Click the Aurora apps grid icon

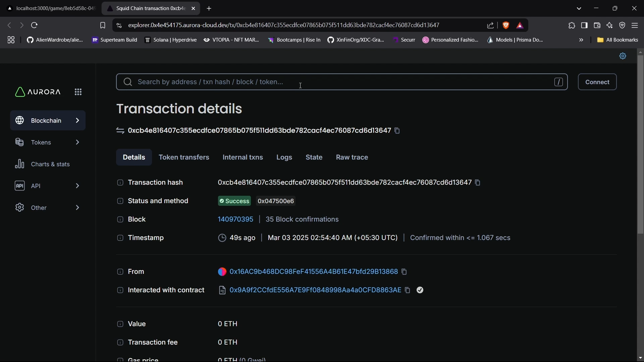(78, 92)
